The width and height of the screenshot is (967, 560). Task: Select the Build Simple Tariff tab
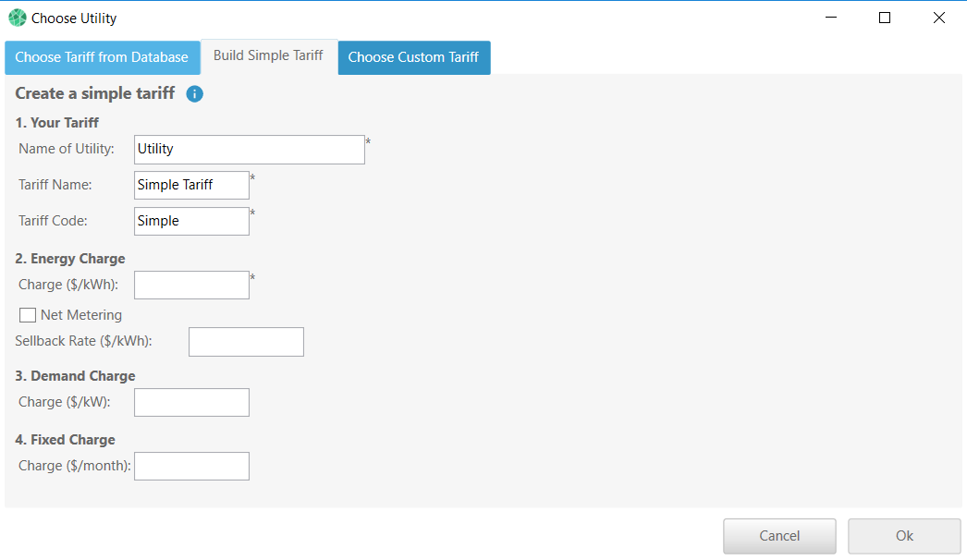pyautogui.click(x=268, y=55)
